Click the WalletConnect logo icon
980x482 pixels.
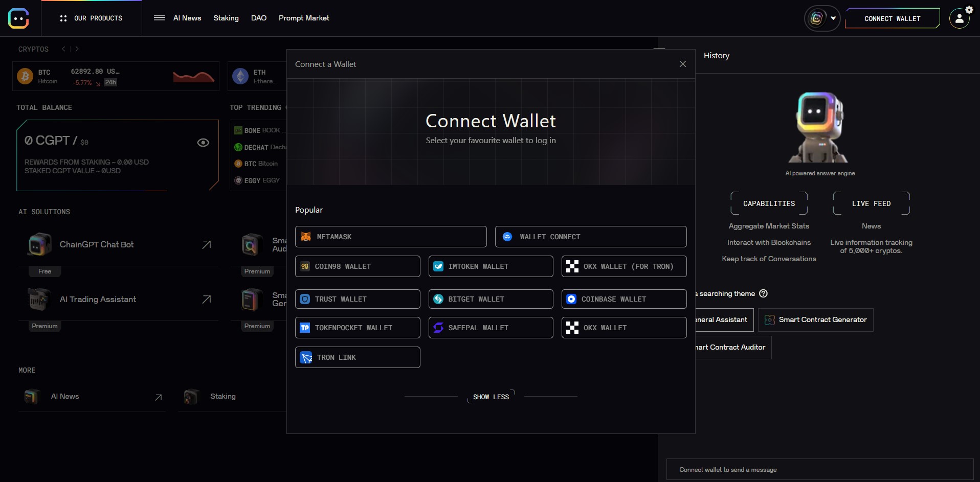pyautogui.click(x=507, y=237)
